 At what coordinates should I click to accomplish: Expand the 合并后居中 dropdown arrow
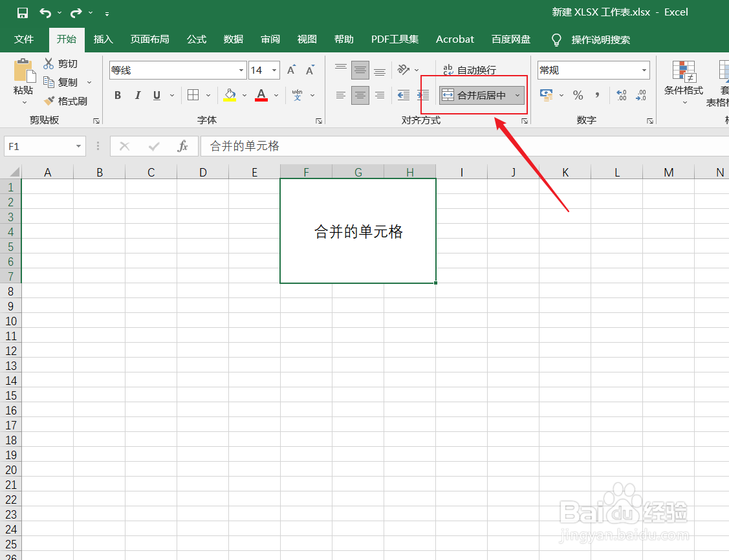[517, 95]
